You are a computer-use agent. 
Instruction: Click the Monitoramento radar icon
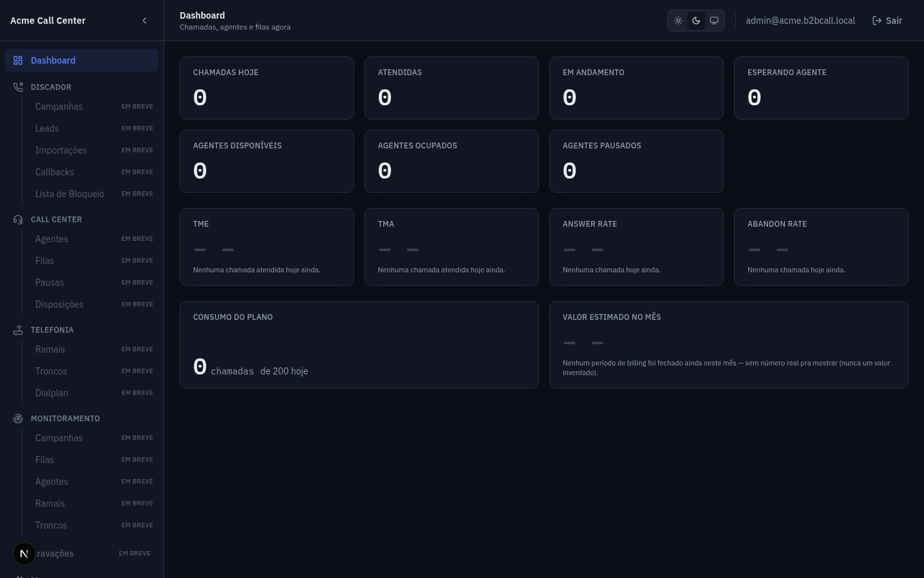pos(18,419)
